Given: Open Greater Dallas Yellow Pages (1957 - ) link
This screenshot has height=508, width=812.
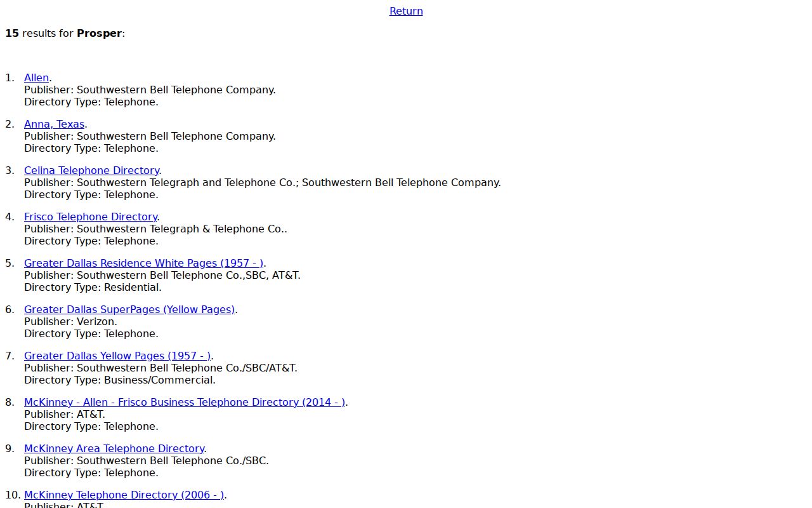Looking at the screenshot, I should tap(117, 356).
